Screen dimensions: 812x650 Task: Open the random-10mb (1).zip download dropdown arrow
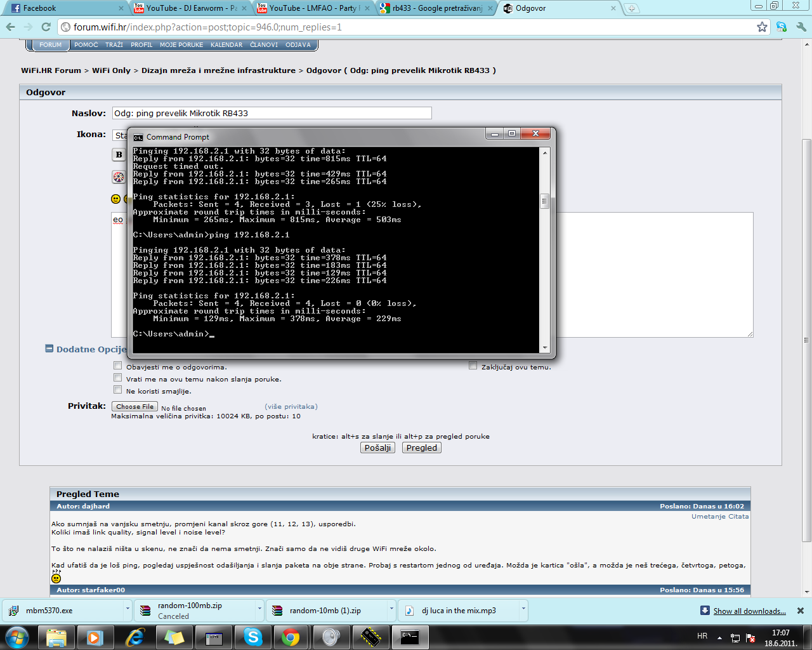(x=391, y=609)
